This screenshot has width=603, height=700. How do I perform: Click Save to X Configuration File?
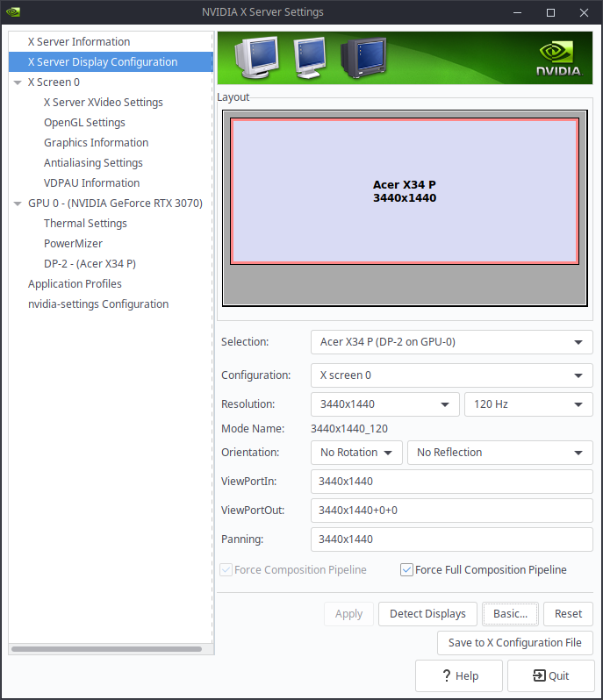pyautogui.click(x=514, y=643)
